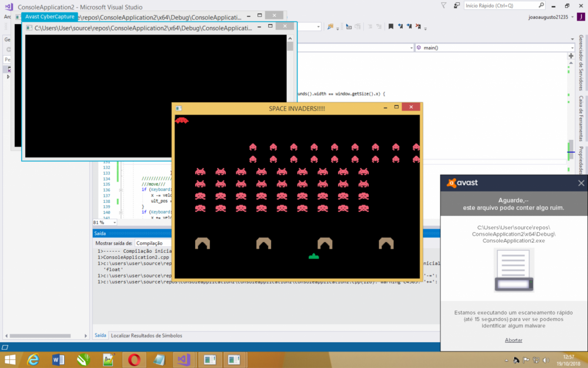Viewport: 588px width, 368px height.
Task: Switch to Localizar Resultados de Símbolos tab
Action: coord(146,336)
